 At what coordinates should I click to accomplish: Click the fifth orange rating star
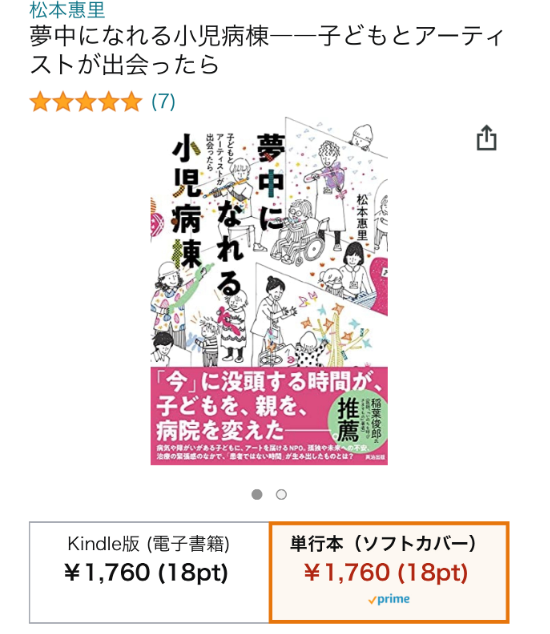[132, 101]
